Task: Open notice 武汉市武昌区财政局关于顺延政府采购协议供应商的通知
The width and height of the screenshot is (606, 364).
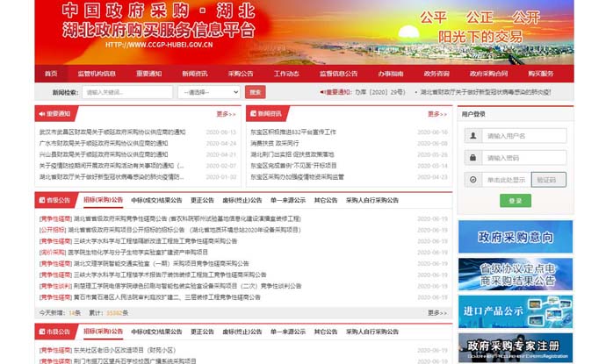Action: pyautogui.click(x=112, y=132)
